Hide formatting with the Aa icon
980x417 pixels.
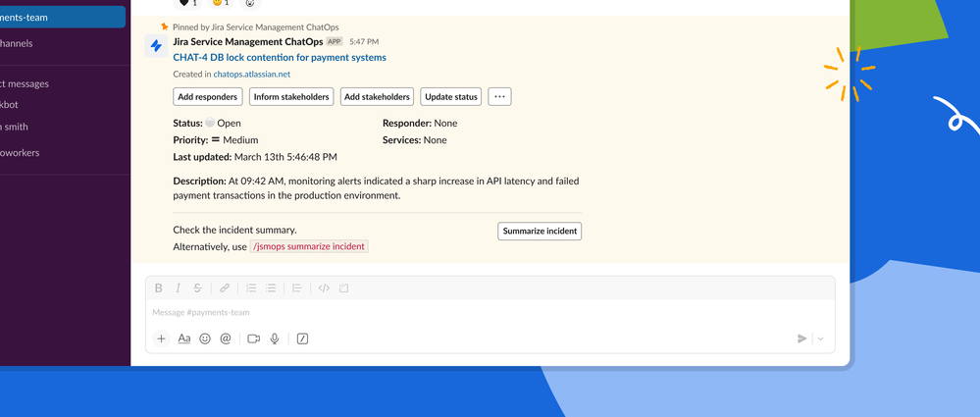[183, 339]
